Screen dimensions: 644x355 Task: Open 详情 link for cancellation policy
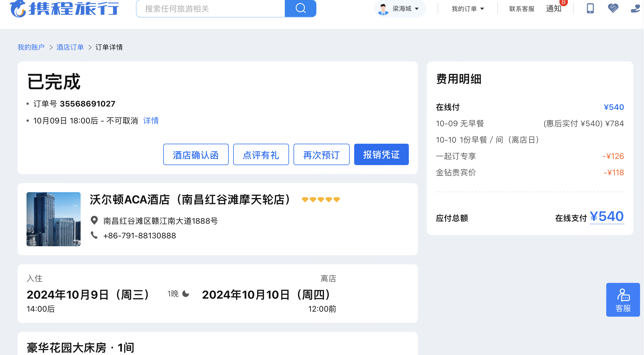(x=151, y=121)
